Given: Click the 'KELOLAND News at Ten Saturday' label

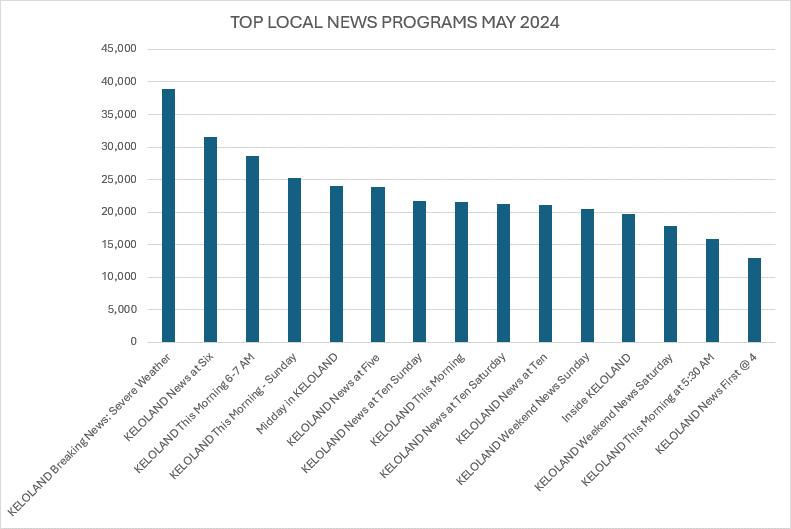Looking at the screenshot, I should [x=442, y=415].
